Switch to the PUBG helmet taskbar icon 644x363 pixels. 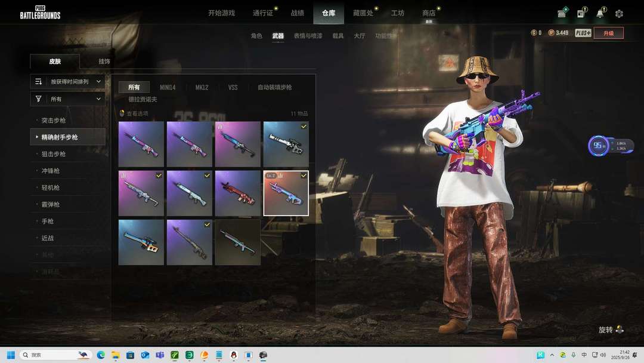pyautogui.click(x=264, y=355)
